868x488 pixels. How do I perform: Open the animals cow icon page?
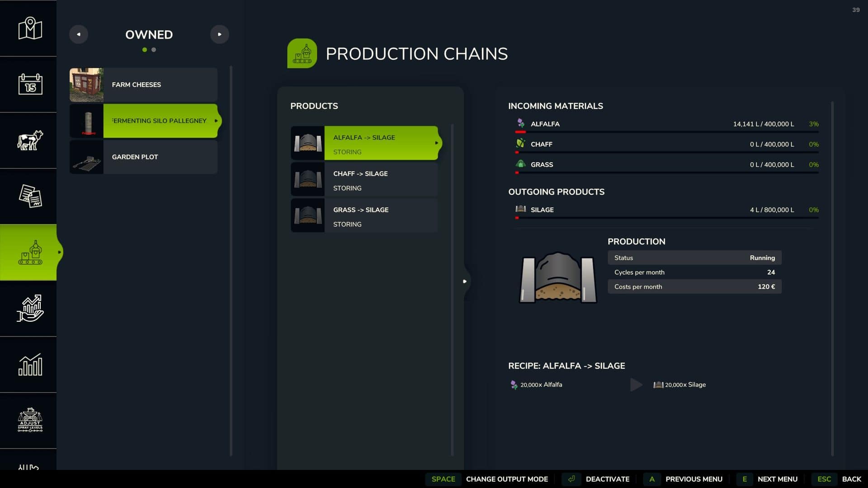tap(30, 140)
